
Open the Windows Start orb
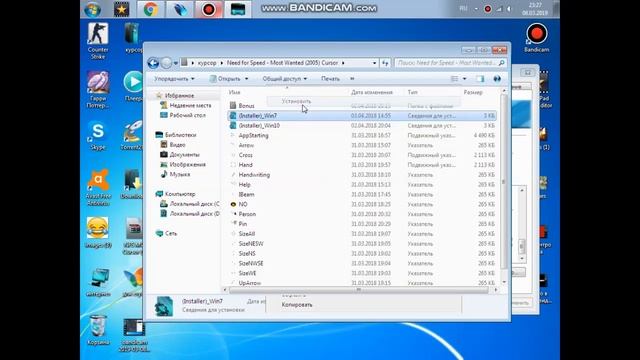(x=93, y=9)
